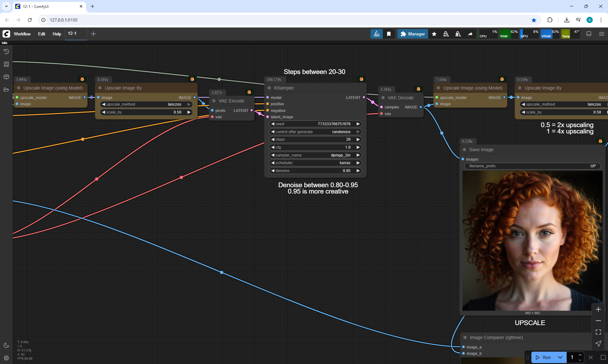Click the bookmark icon in the toolbar
The height and width of the screenshot is (364, 608).
[389, 34]
